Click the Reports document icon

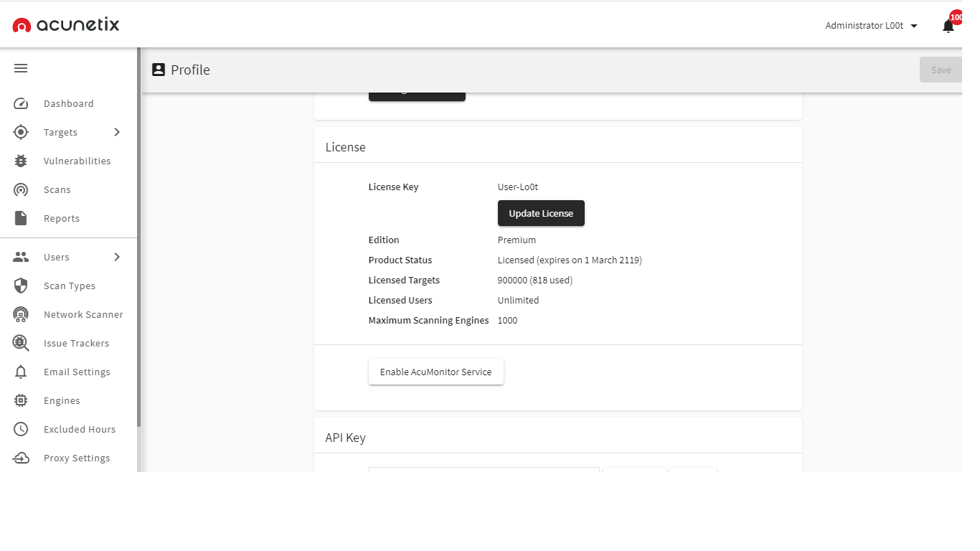click(x=21, y=218)
